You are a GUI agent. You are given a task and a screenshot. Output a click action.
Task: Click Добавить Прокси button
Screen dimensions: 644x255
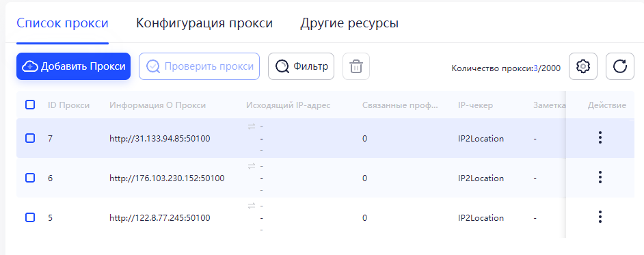tap(74, 66)
